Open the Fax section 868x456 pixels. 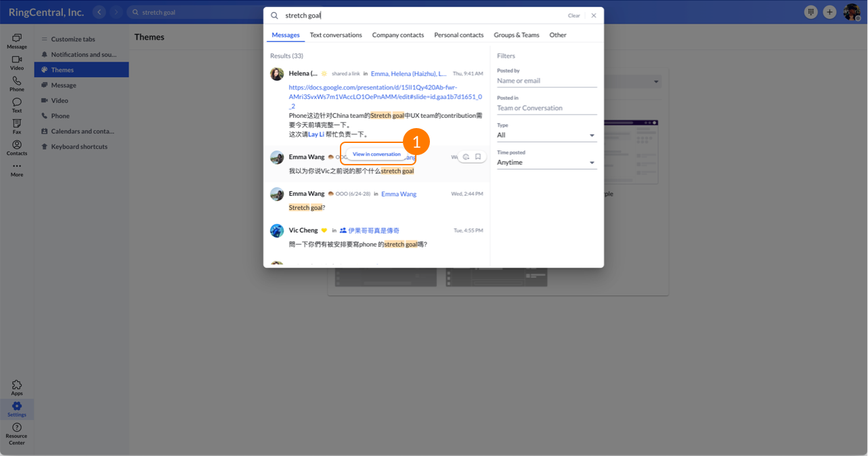coord(17,127)
